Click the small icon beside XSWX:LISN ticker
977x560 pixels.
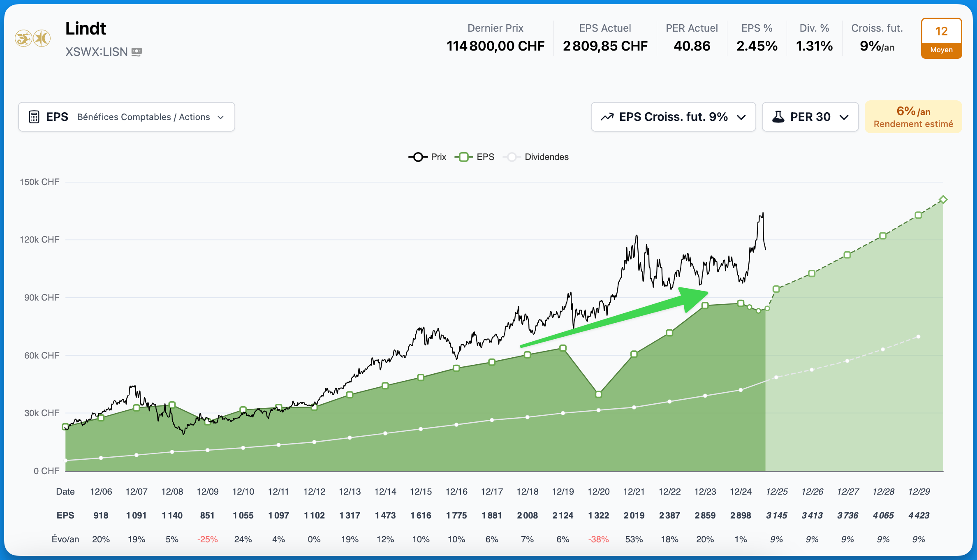point(137,52)
